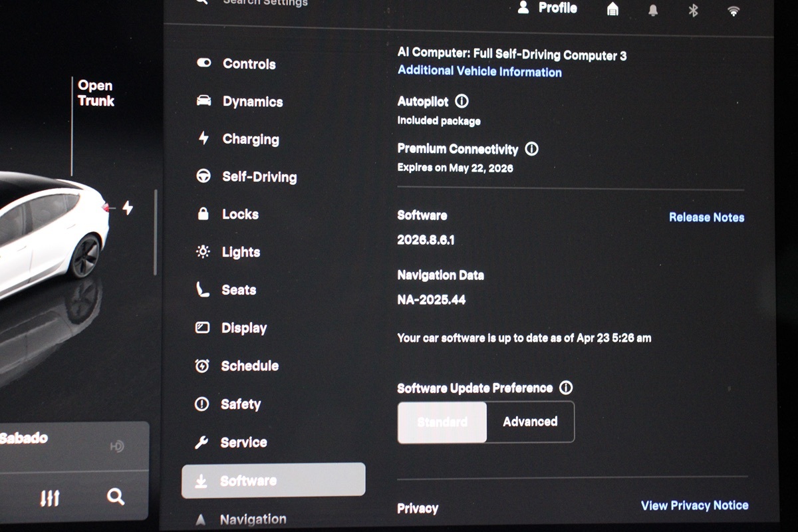Open Bluetooth settings icon
Screen dimensions: 798x532
693,10
